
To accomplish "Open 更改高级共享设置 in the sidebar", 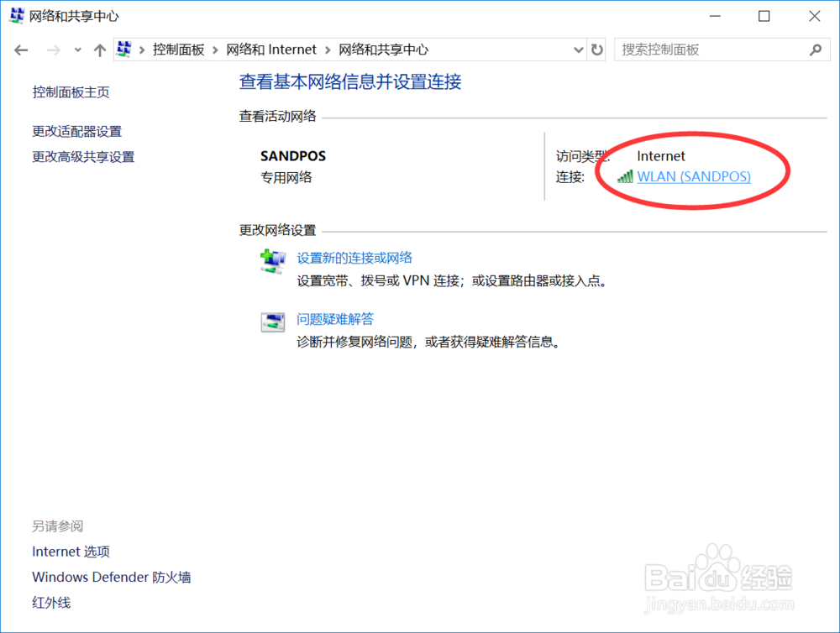I will pos(83,156).
